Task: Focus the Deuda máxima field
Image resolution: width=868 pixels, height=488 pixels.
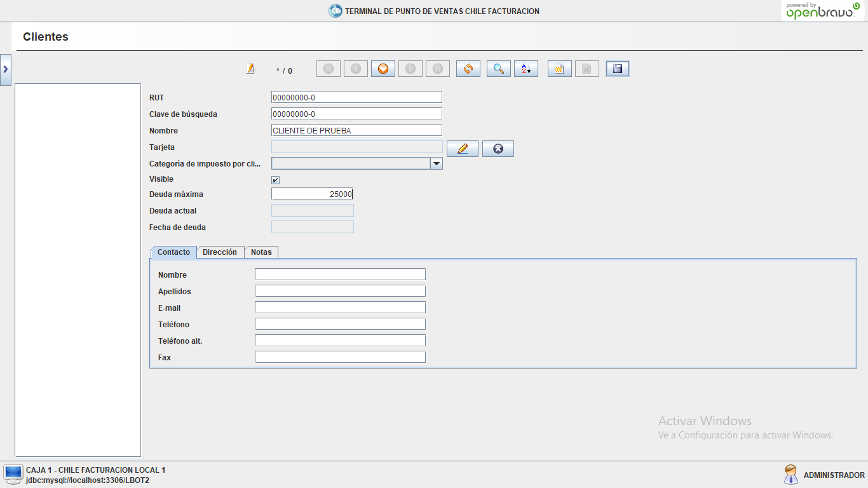Action: pos(312,194)
